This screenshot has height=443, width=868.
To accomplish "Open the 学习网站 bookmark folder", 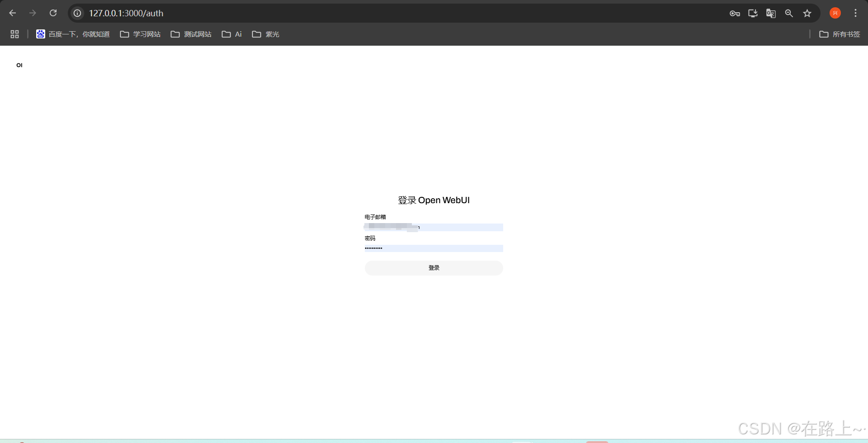I will 140,34.
